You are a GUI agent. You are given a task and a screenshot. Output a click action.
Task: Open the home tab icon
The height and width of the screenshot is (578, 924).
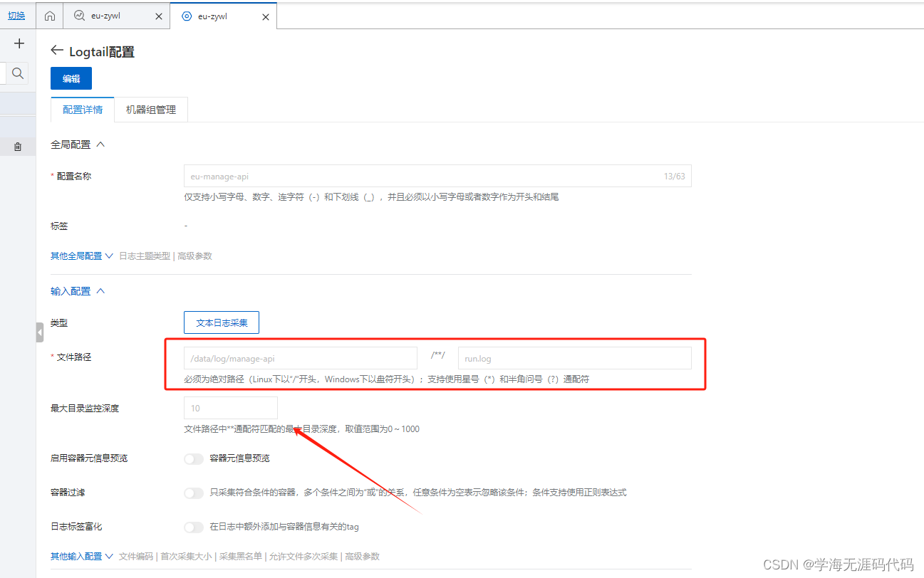(x=50, y=16)
